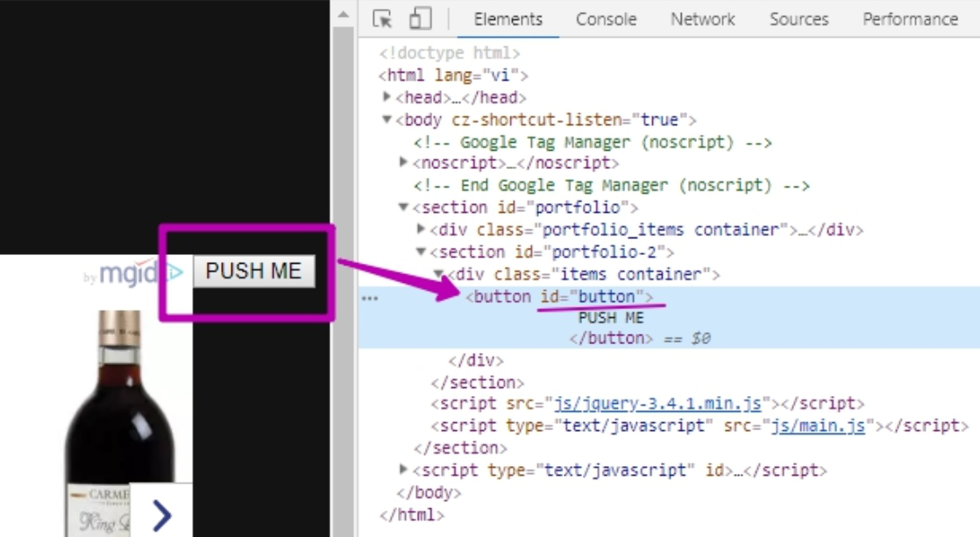Select the closing </body> tag line
Screen dimensions: 980x537
(x=429, y=492)
